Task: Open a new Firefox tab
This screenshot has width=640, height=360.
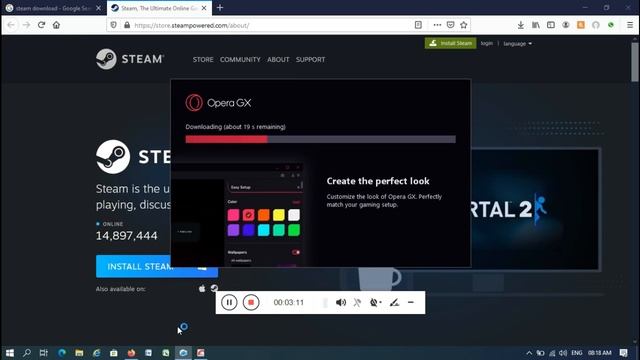Action: click(220, 8)
